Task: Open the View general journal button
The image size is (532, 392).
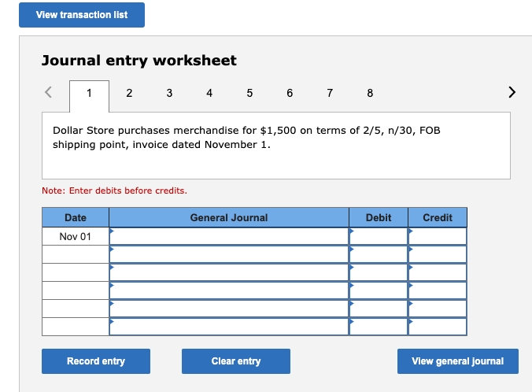Action: coord(458,361)
